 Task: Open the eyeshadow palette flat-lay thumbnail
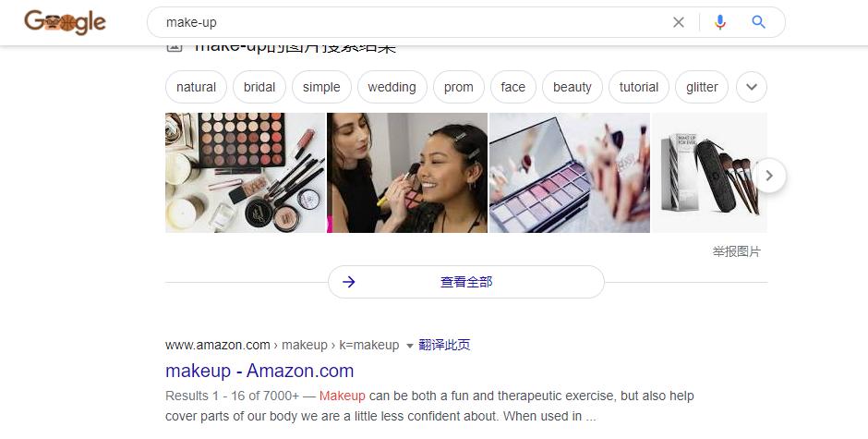pos(246,173)
